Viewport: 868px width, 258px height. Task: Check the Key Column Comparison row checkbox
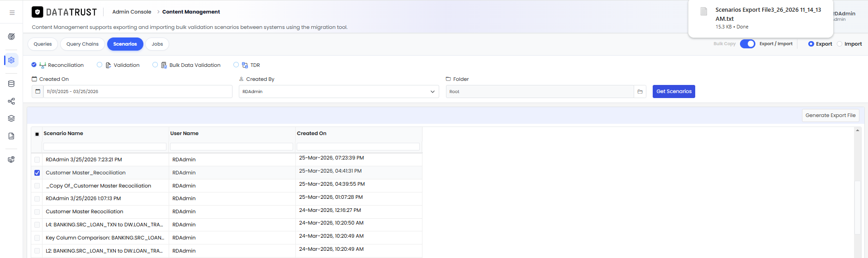pos(37,238)
